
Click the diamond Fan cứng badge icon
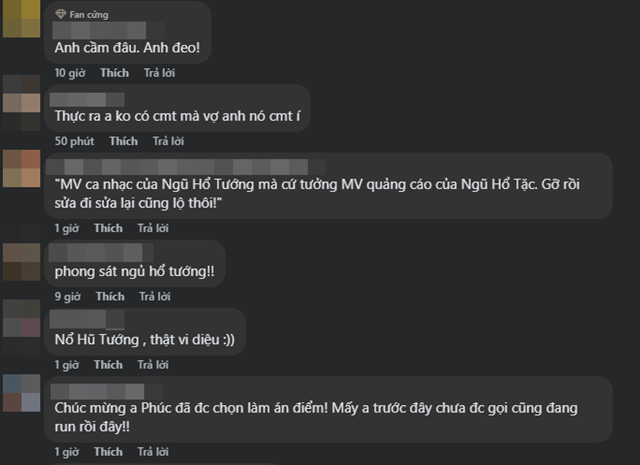tap(60, 15)
